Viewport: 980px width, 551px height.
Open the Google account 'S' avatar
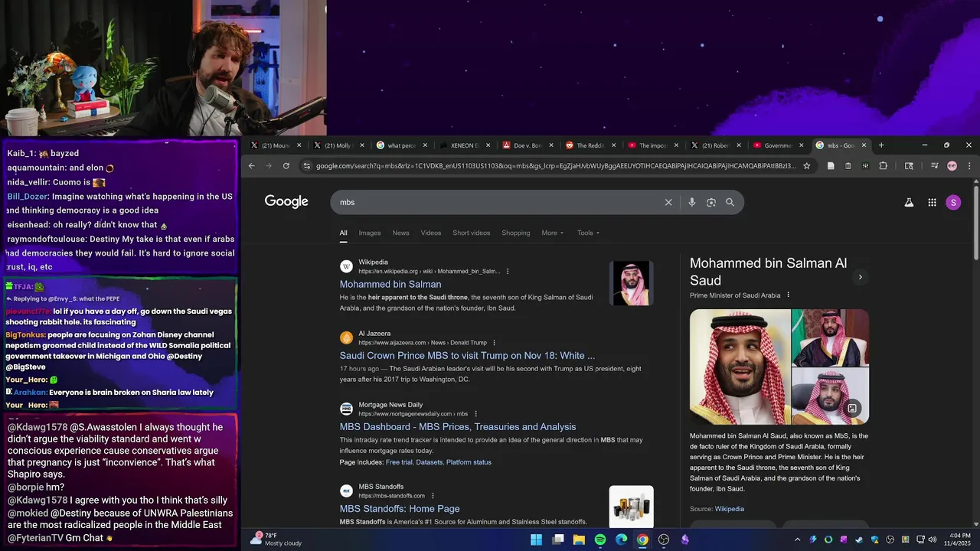click(953, 202)
